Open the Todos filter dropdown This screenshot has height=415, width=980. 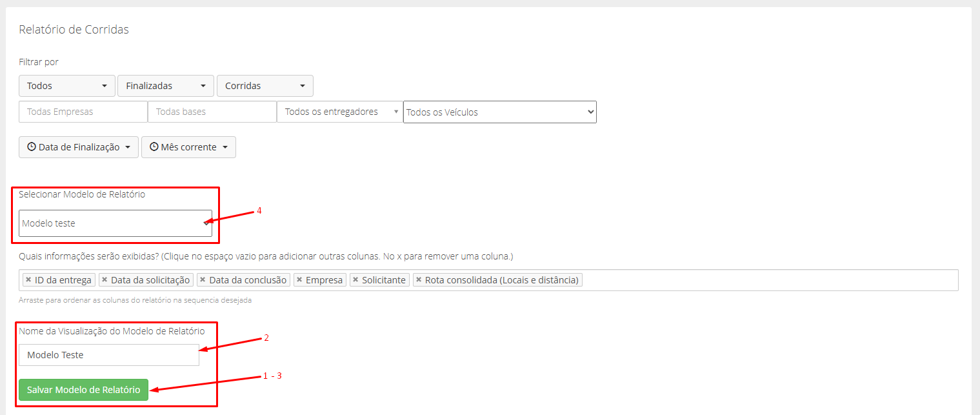[x=67, y=86]
